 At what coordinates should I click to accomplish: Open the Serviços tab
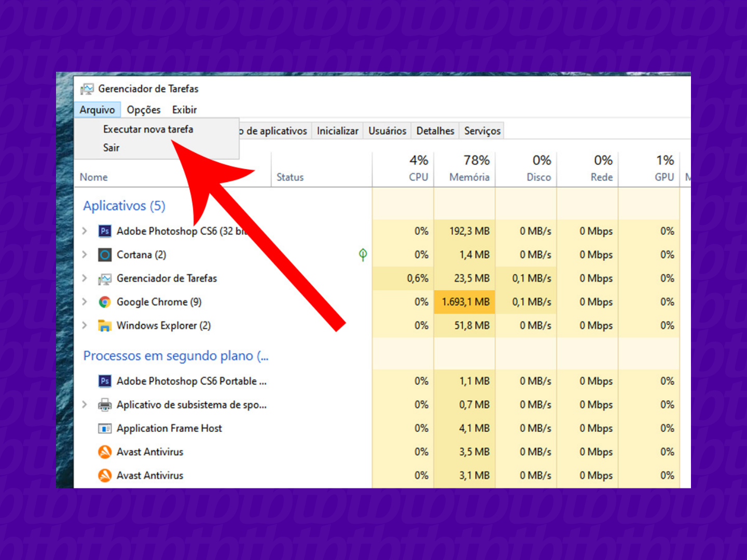click(x=482, y=131)
